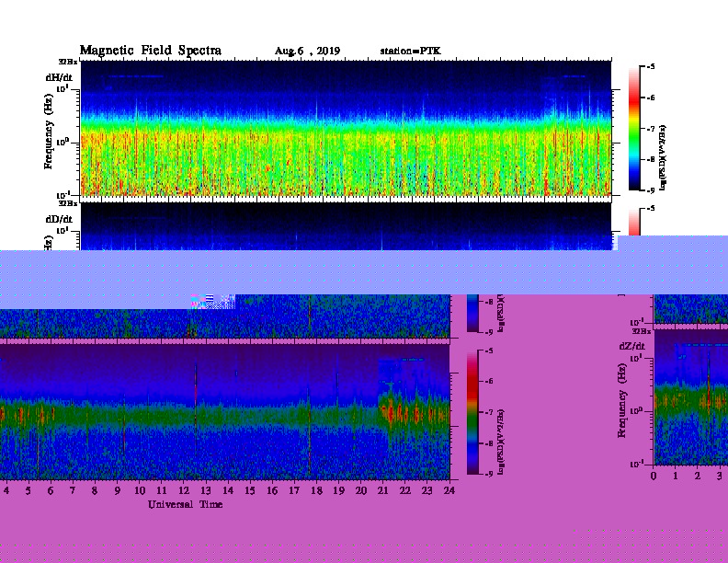Click hour 12 on the time axis
The height and width of the screenshot is (563, 728).
[x=184, y=490]
